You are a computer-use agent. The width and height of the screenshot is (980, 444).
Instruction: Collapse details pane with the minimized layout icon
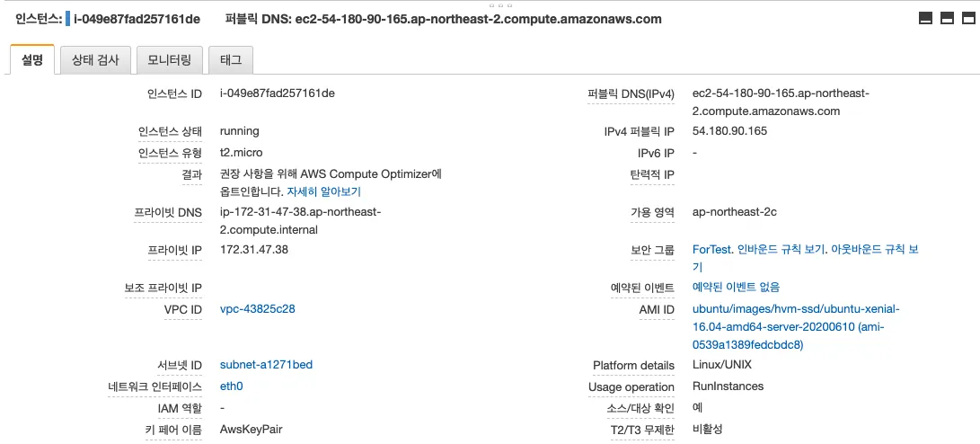925,19
